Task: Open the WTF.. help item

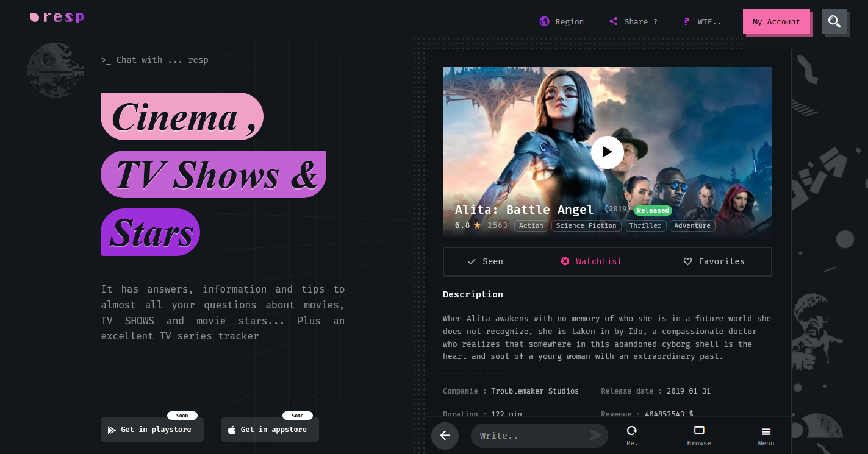Action: (x=702, y=21)
